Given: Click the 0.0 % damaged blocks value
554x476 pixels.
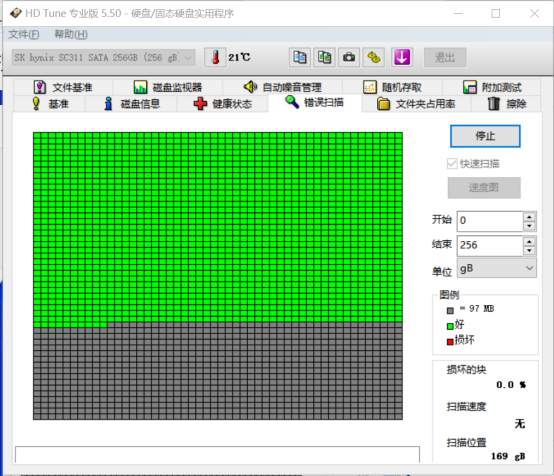Looking at the screenshot, I should 511,385.
